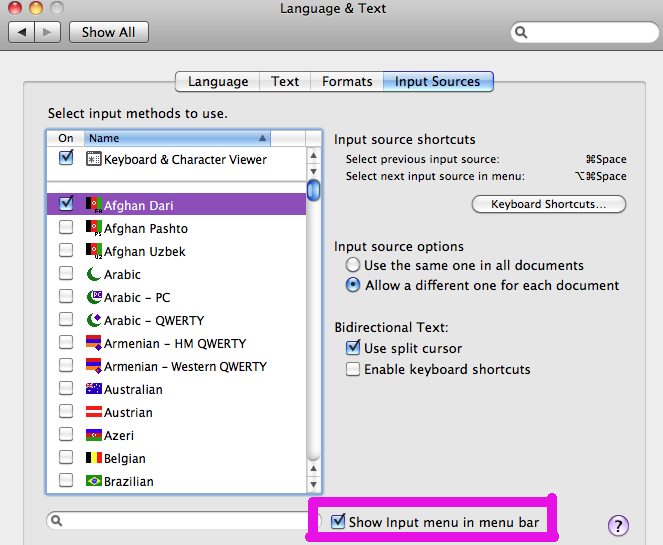Click the Afghan Pashto flag icon
This screenshot has width=663, height=545.
tap(93, 228)
